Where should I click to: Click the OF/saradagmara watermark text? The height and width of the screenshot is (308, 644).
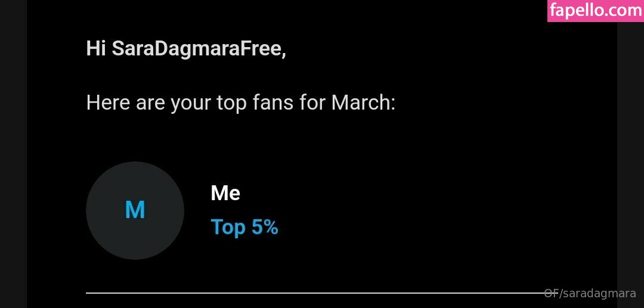(x=590, y=294)
